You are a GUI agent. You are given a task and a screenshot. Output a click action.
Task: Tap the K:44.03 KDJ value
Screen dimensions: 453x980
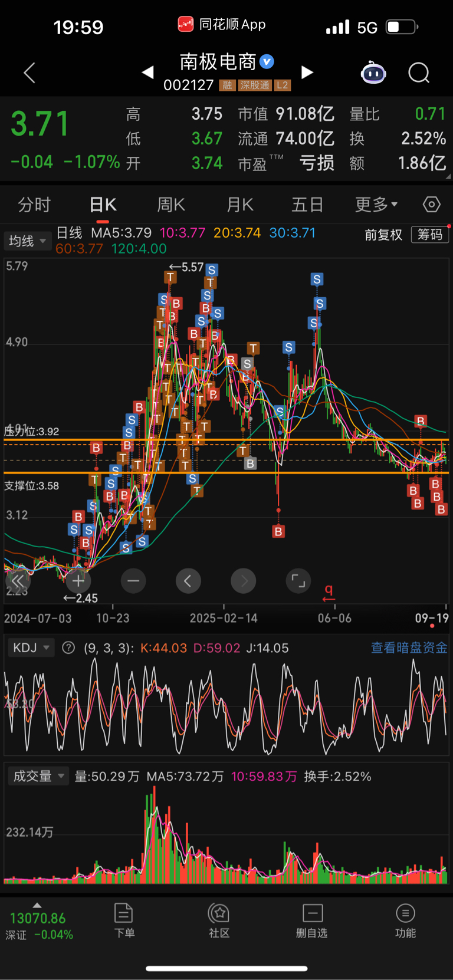click(163, 648)
